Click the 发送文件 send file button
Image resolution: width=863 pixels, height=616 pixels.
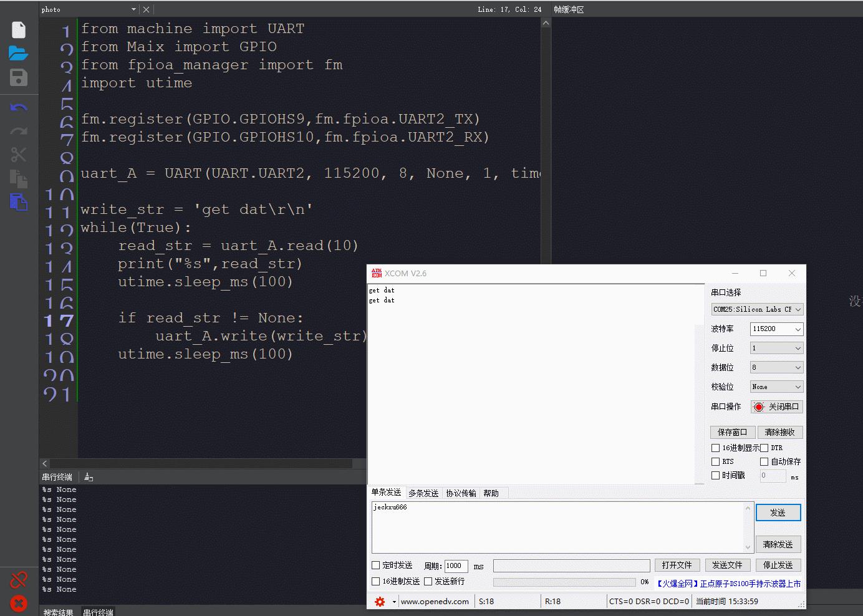[x=728, y=565]
